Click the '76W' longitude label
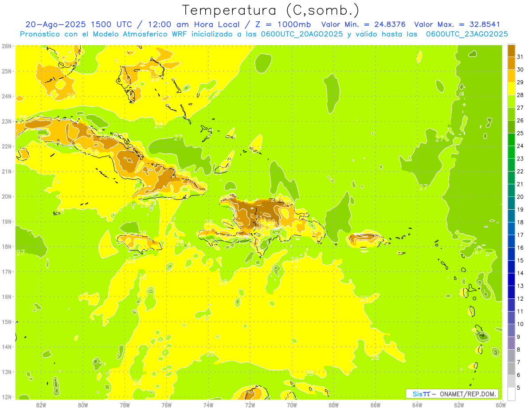The height and width of the screenshot is (411, 532). (x=166, y=405)
